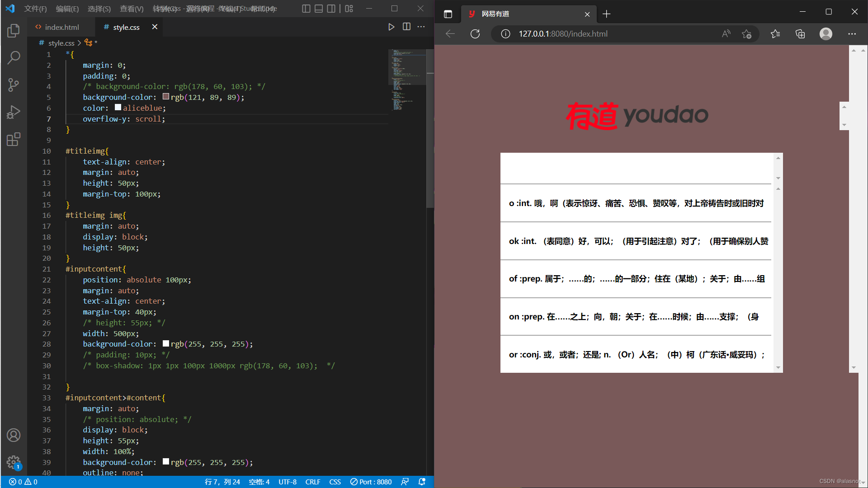868x488 pixels.
Task: Open the Explorer view in activity bar
Action: pyautogui.click(x=14, y=31)
